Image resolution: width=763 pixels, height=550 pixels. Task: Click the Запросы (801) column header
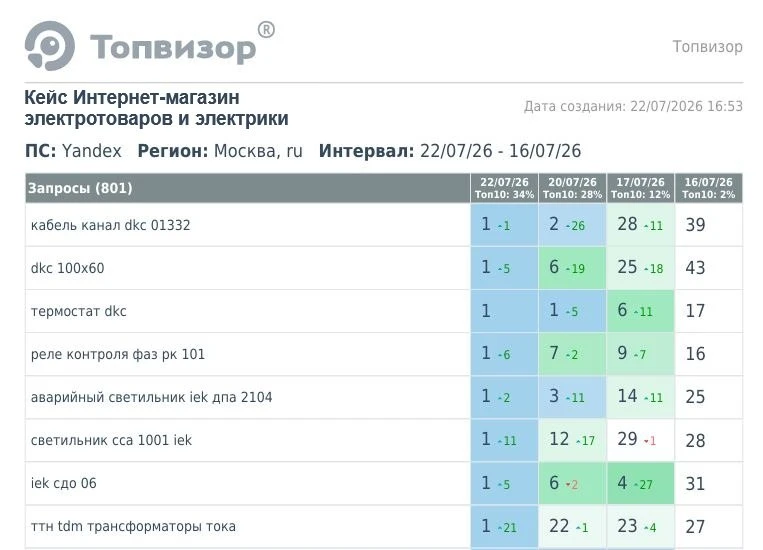248,188
